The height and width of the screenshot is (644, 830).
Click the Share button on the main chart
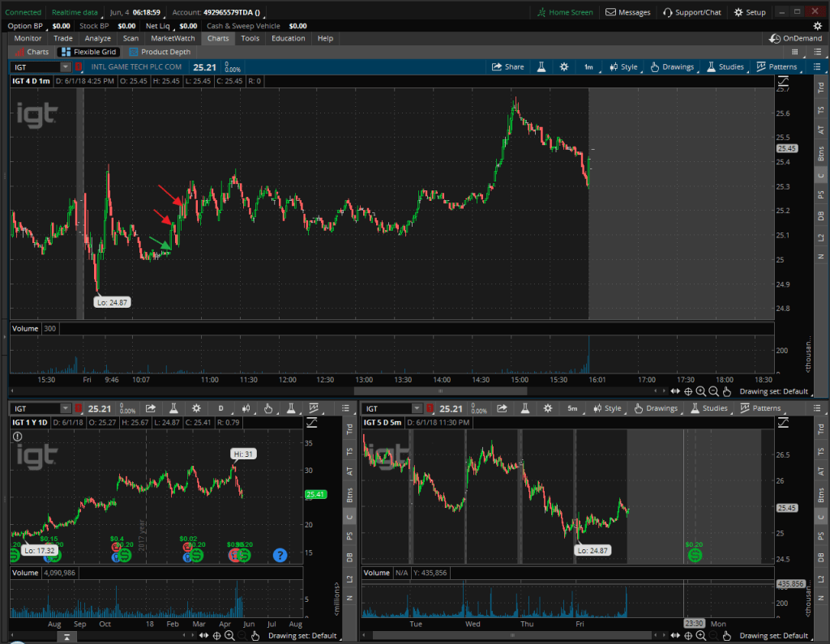508,67
